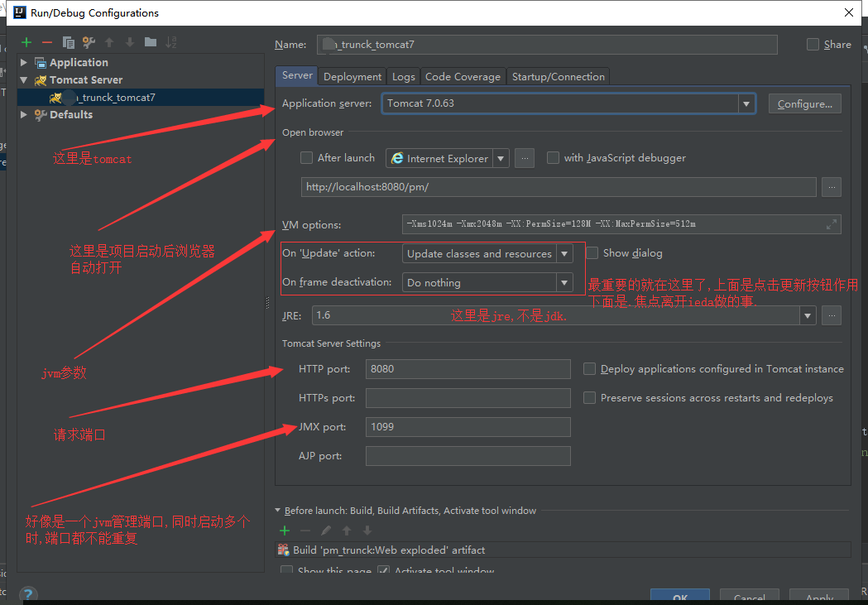Select the _trunck_tomcat7 configuration in tree
This screenshot has width=868, height=605.
tap(141, 98)
